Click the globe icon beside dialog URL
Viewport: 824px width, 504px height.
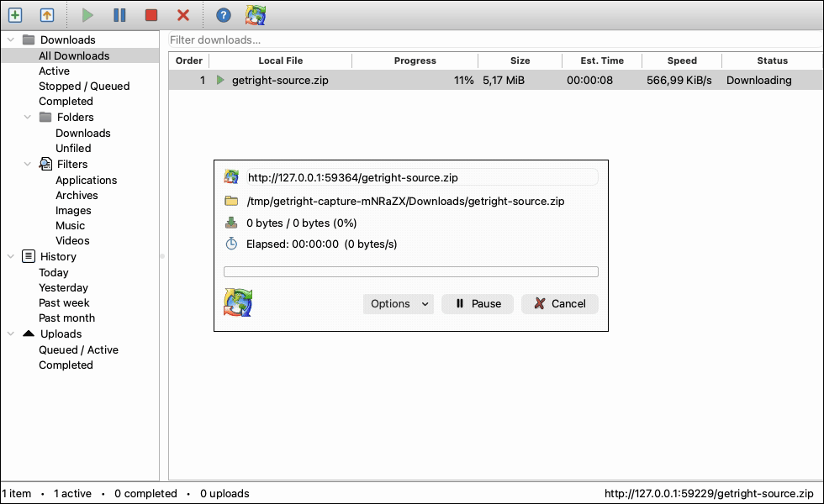click(x=231, y=177)
